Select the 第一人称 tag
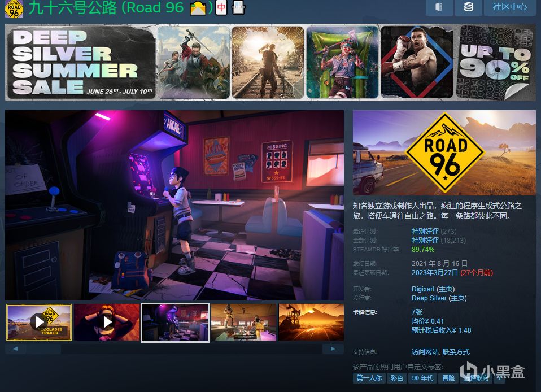This screenshot has width=541, height=392. [x=369, y=378]
